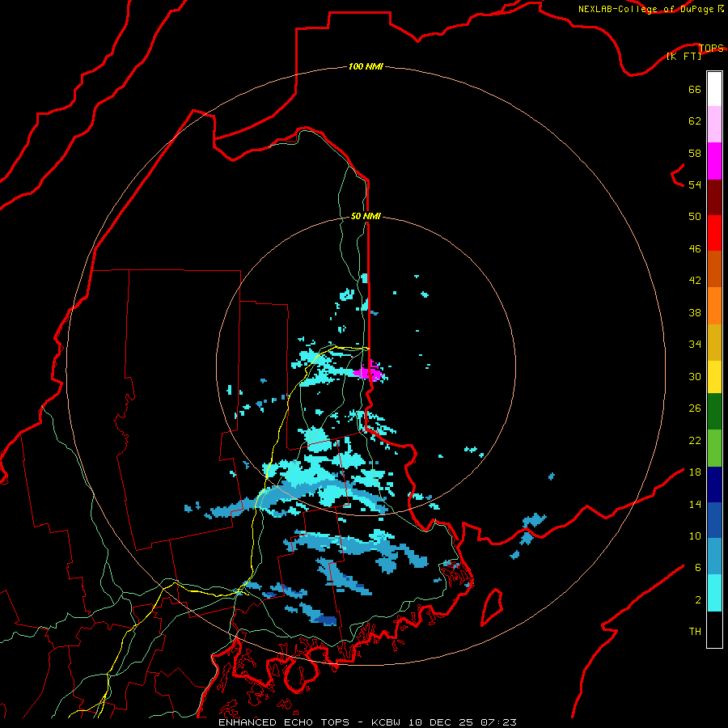Click the '38' legend value

click(x=695, y=312)
